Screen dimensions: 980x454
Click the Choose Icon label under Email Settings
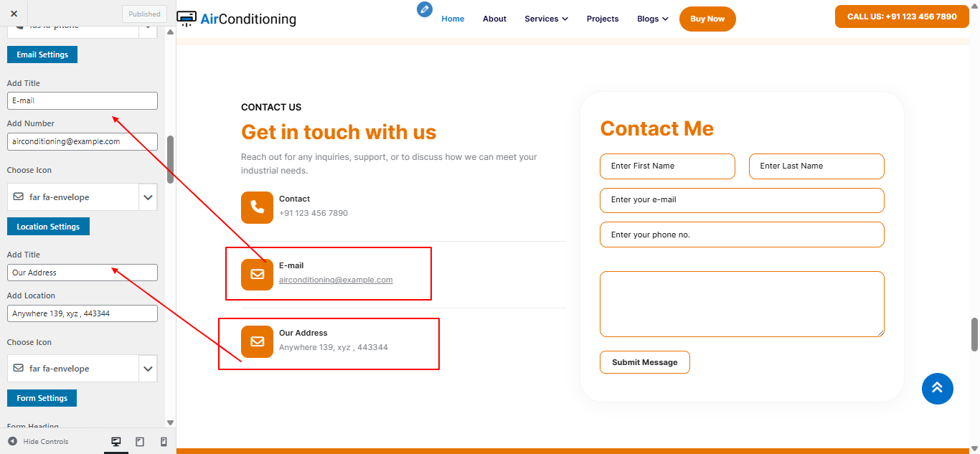tap(29, 170)
